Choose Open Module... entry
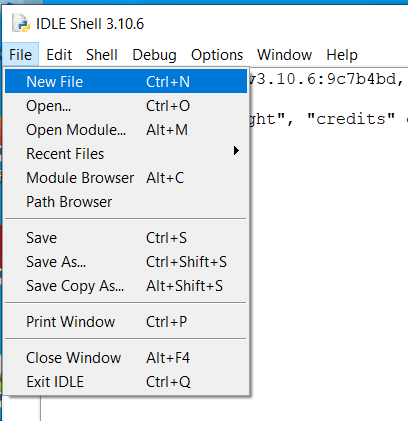 pos(126,130)
